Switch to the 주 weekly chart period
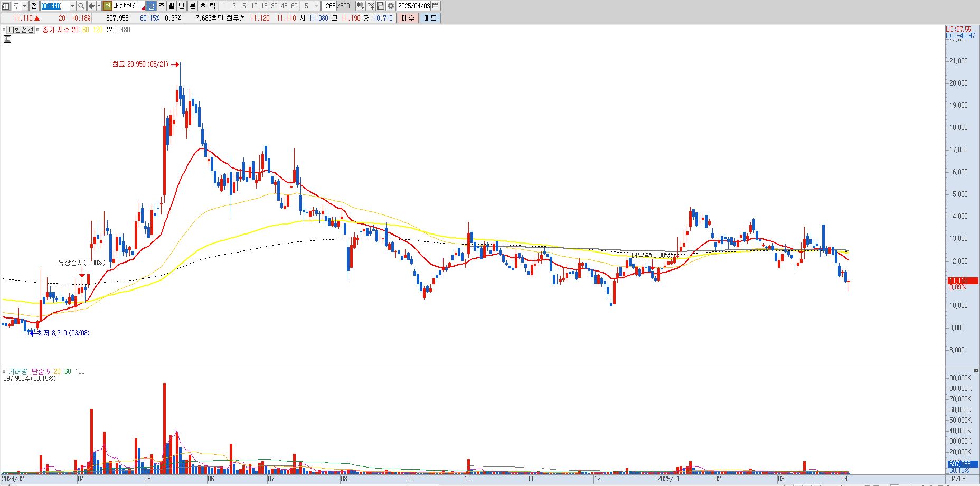 [x=162, y=6]
